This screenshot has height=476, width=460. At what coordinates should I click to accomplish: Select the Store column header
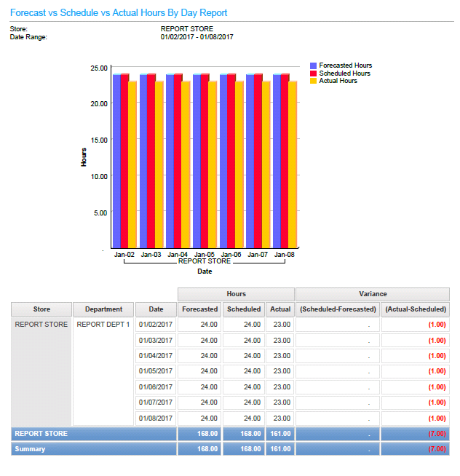[41, 309]
